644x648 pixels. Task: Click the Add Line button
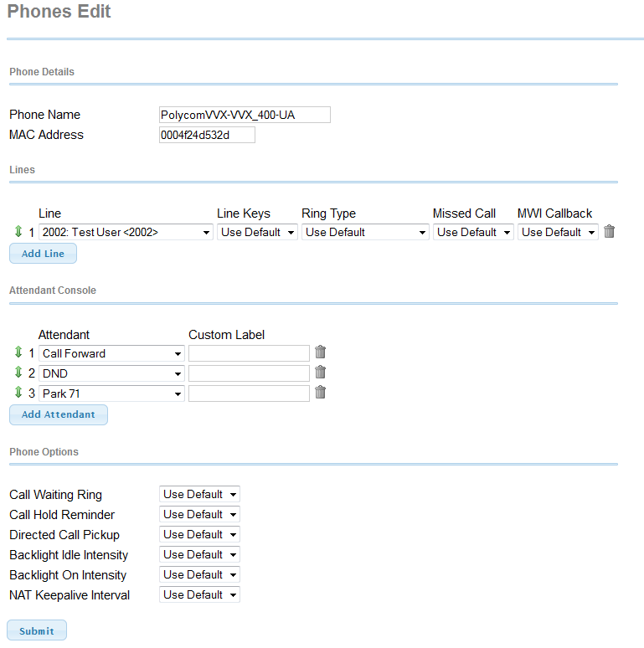click(43, 254)
